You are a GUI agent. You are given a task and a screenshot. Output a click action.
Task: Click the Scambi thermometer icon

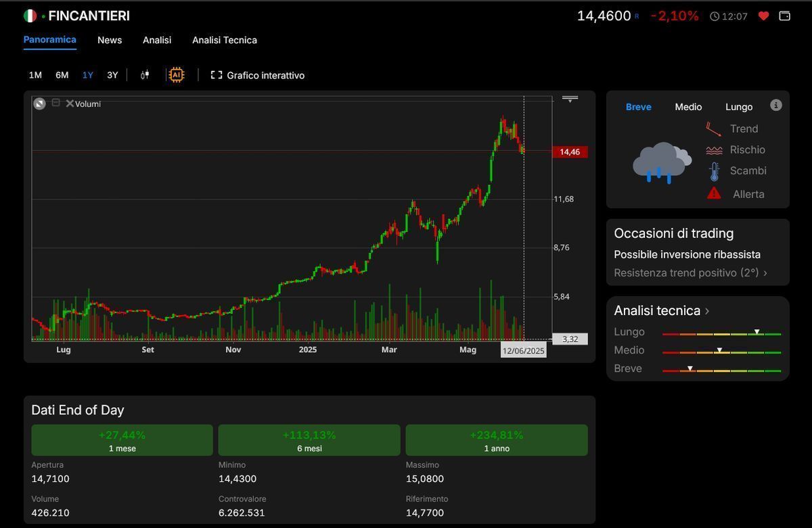coord(714,172)
